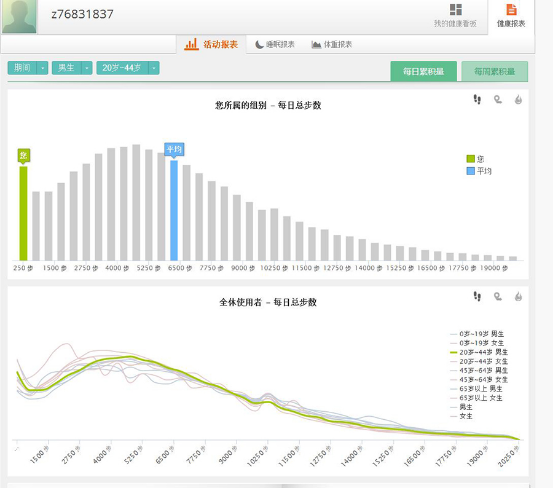Viewport: 554px width, 489px height.
Task: Click 6500 步 axis label in histogram
Action: [180, 268]
